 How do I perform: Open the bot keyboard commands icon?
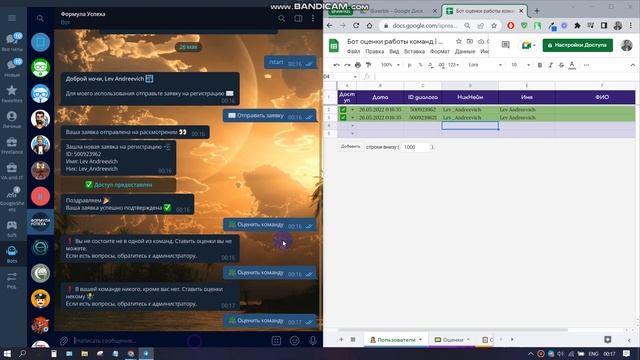276,340
